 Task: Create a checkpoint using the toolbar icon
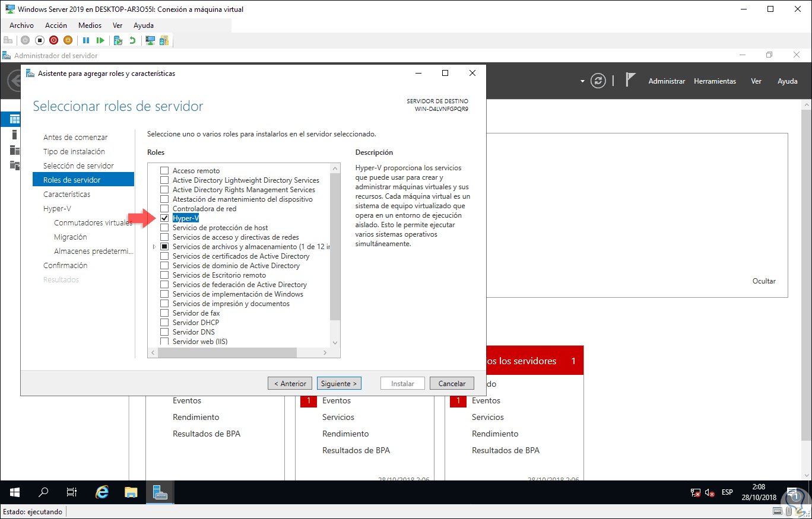[x=118, y=40]
